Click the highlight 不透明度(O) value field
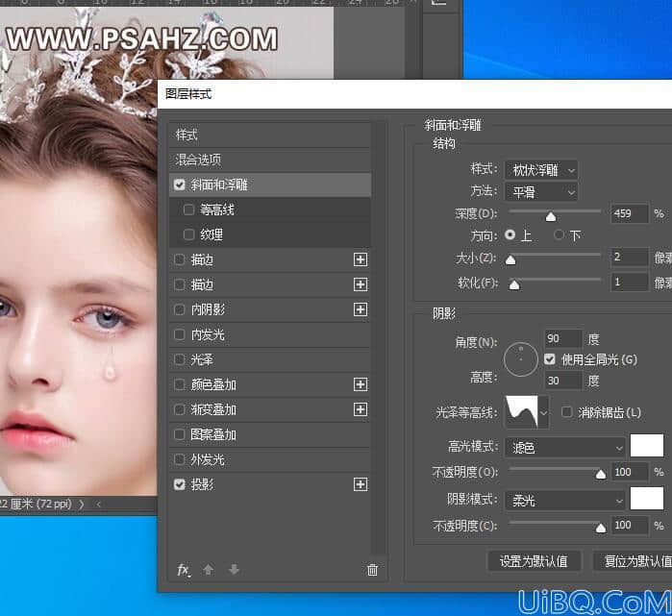The width and height of the screenshot is (672, 616). pos(629,472)
